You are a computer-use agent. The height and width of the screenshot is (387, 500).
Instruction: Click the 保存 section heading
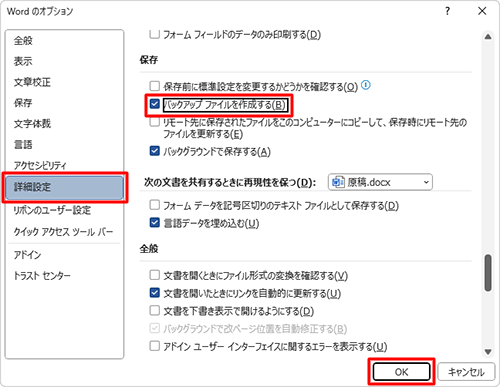(x=149, y=60)
